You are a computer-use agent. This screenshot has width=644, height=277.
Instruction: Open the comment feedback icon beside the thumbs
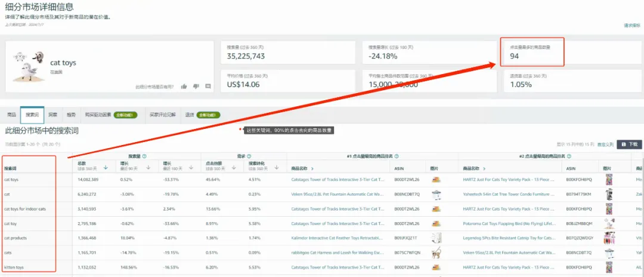click(208, 87)
